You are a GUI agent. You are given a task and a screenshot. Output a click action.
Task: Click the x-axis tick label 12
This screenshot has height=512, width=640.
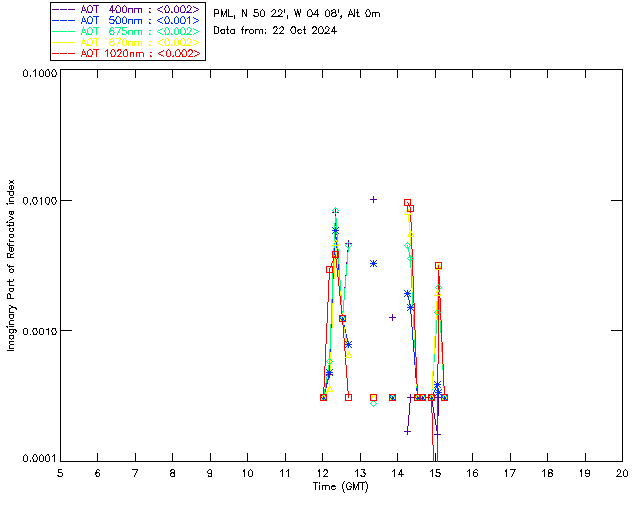pos(322,473)
